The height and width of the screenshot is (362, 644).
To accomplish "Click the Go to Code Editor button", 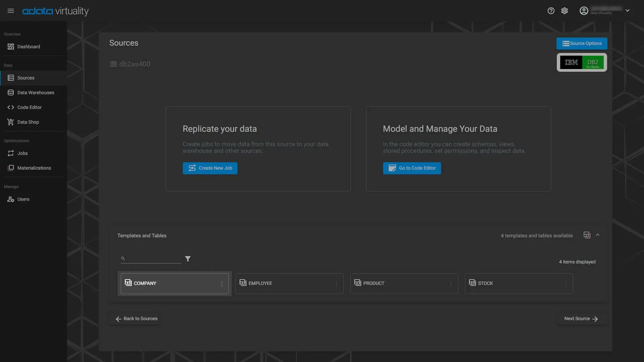I will click(412, 168).
